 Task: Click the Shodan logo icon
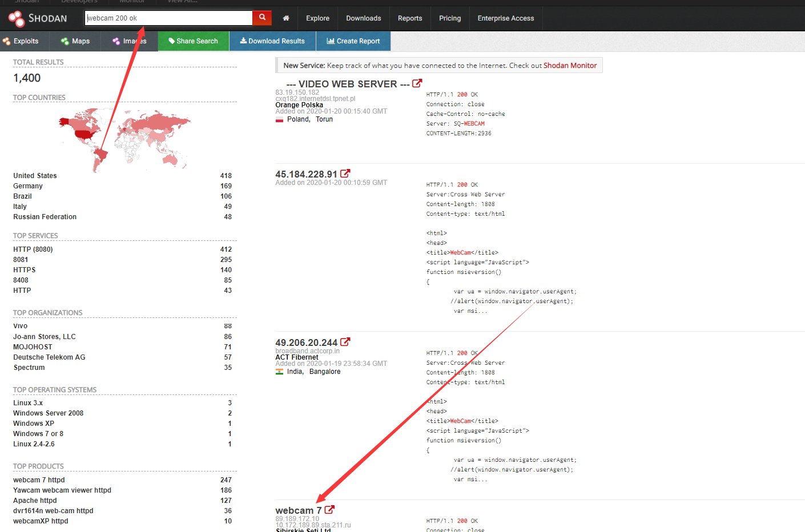point(17,19)
